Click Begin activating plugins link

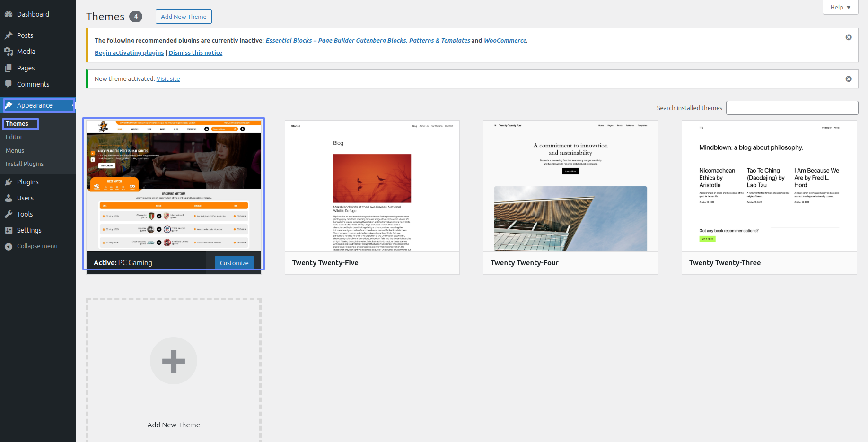click(129, 53)
